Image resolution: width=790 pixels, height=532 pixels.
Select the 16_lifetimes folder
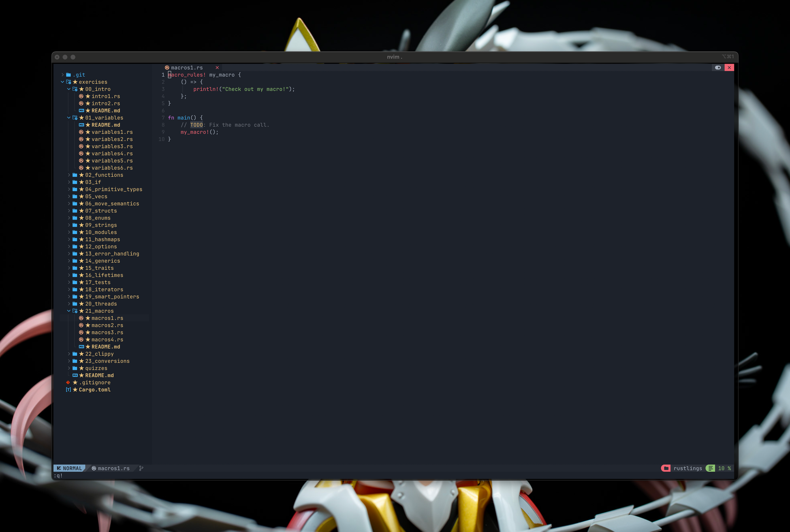(104, 275)
